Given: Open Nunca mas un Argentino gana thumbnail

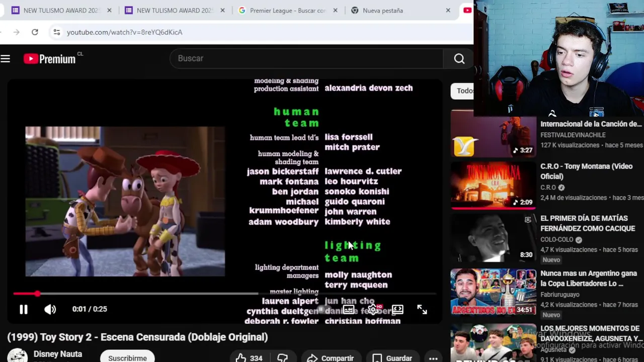Looking at the screenshot, I should [493, 292].
